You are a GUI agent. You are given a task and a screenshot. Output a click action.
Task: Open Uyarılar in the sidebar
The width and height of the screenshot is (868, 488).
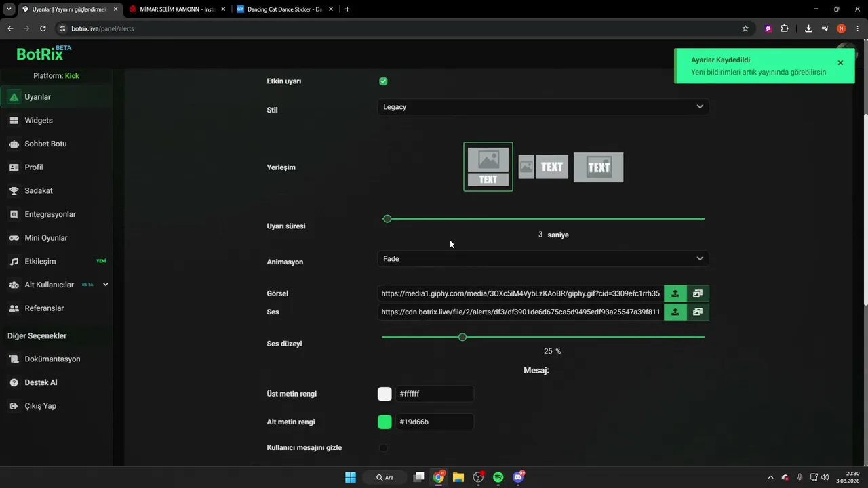56,97
